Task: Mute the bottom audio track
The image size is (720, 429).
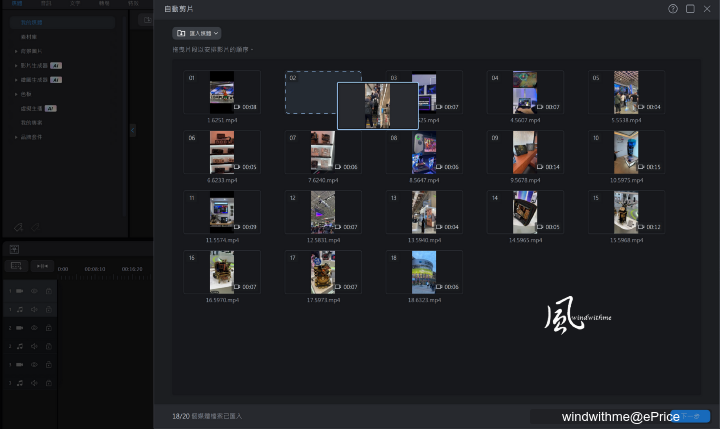Action: (34, 383)
